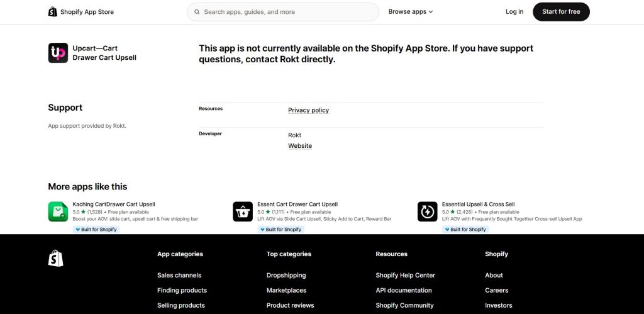Click the Resources footer heading
The height and width of the screenshot is (314, 644).
tap(391, 254)
